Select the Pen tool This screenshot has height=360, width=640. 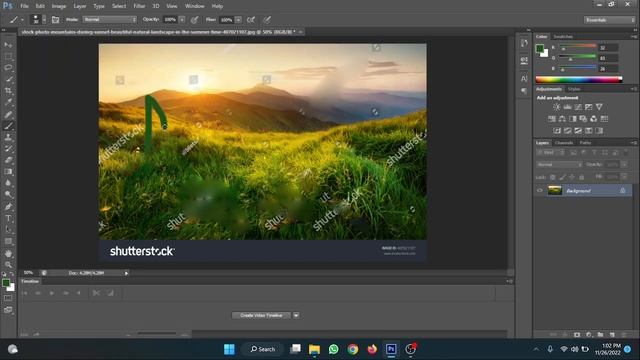click(x=8, y=207)
